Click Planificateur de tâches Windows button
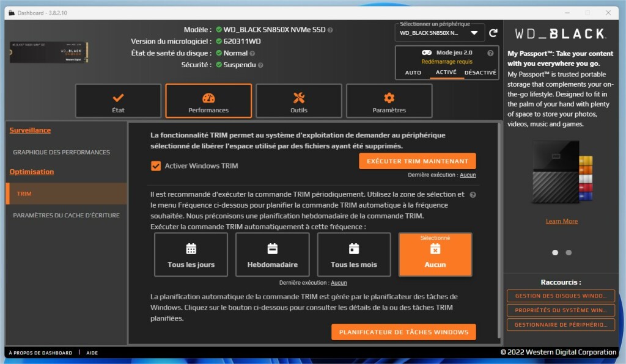 (403, 332)
